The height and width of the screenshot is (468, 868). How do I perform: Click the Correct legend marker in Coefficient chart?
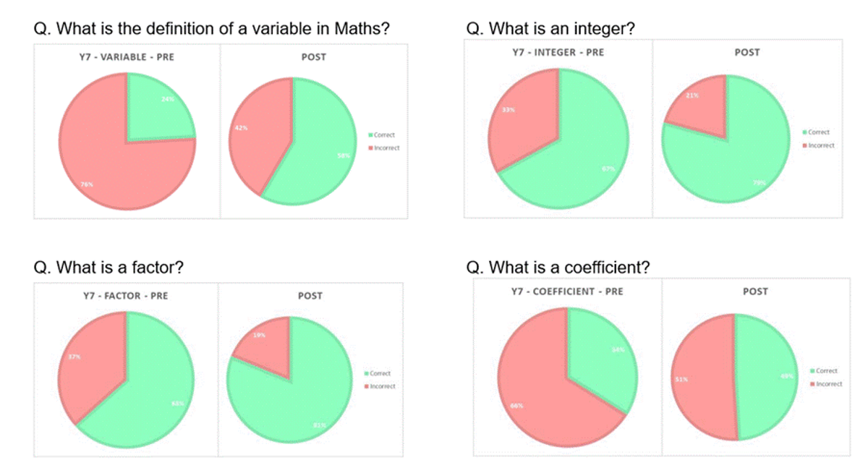[812, 371]
